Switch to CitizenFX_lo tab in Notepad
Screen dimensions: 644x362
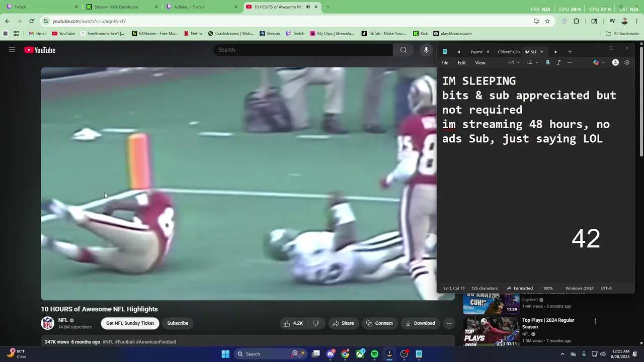(508, 52)
